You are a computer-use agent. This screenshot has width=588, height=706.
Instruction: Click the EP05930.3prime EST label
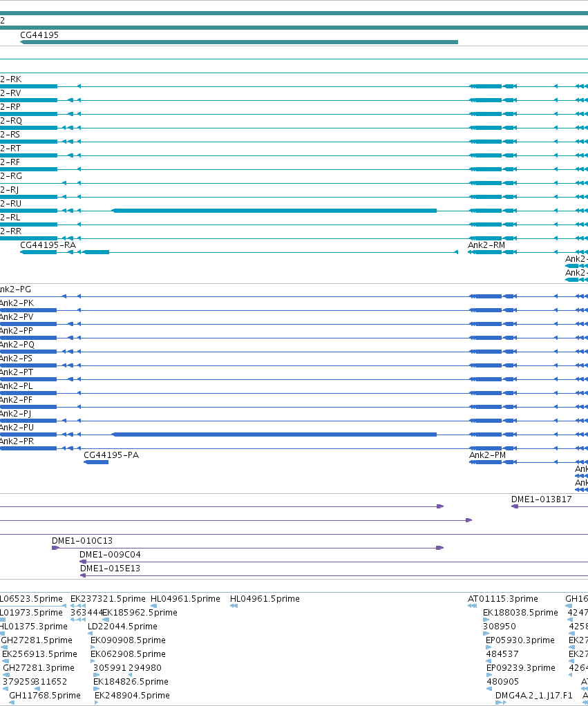[520, 640]
